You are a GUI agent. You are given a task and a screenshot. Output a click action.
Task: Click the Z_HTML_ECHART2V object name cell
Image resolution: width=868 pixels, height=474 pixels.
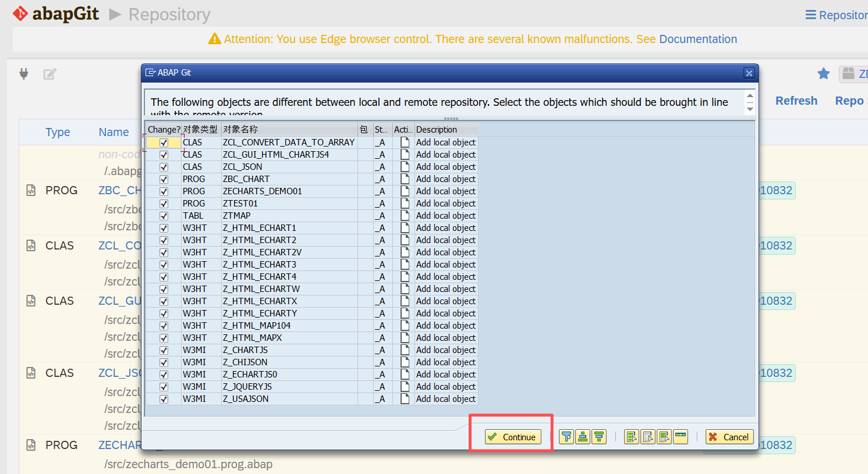tap(289, 252)
